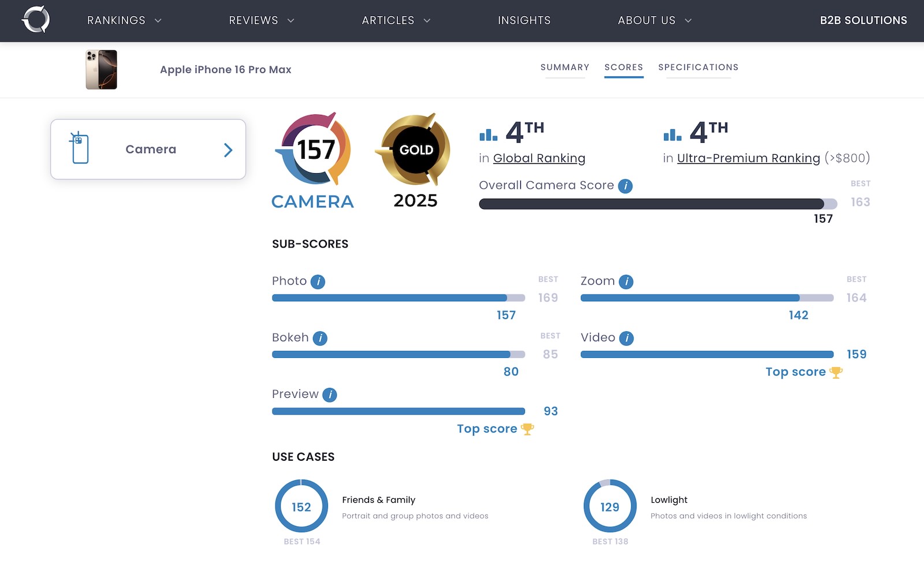Viewport: 924px width, 575px height.
Task: Expand the Reviews menu
Action: [x=262, y=20]
